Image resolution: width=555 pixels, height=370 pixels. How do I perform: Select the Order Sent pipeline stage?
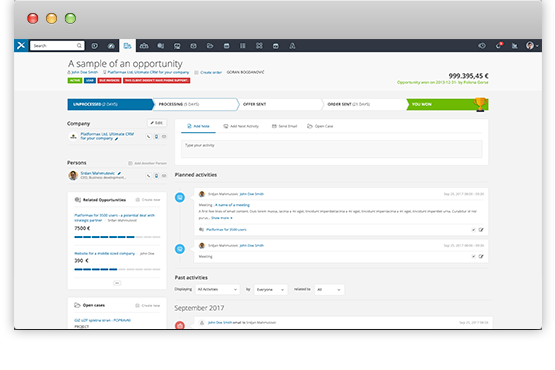click(x=365, y=104)
